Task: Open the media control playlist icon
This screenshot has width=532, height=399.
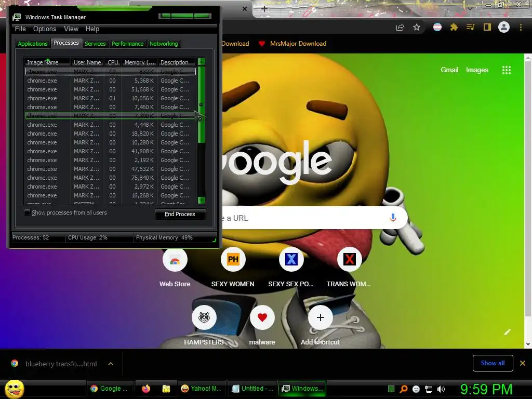Action: [471, 27]
